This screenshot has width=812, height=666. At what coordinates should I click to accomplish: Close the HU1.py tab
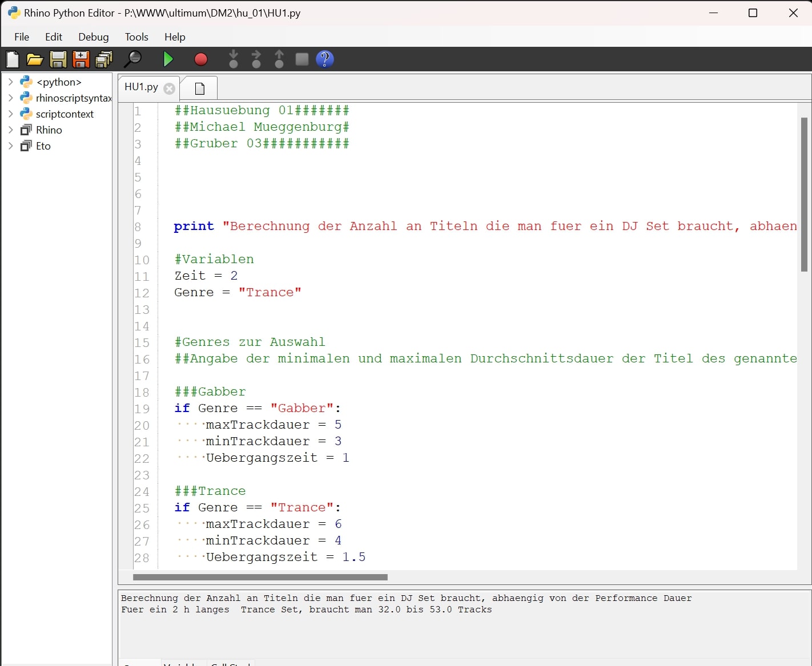click(169, 88)
